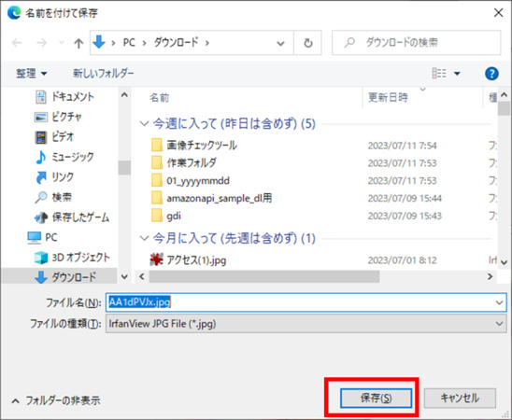Select the 作業フォルダ folder
The height and width of the screenshot is (420, 512).
[x=192, y=163]
